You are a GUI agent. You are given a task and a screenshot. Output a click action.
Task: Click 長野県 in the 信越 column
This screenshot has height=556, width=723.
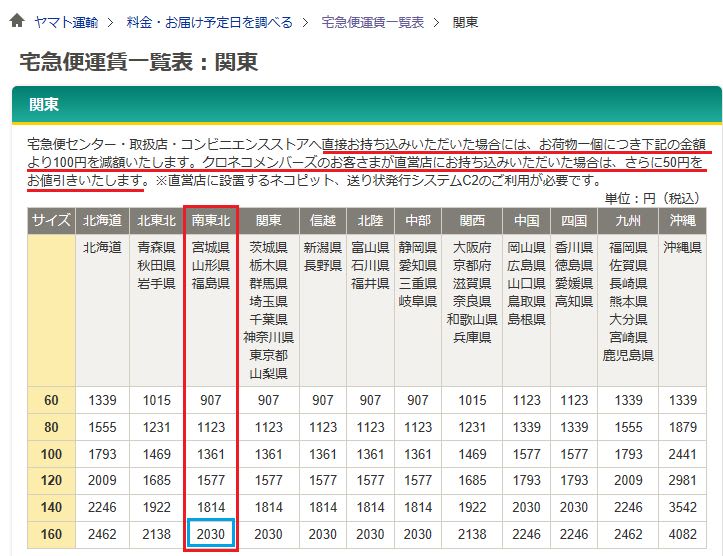click(x=323, y=266)
